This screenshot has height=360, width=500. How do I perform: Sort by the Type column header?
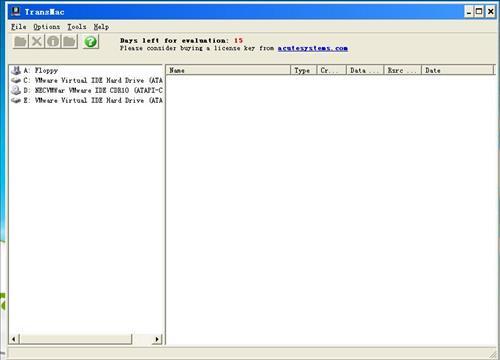pos(304,70)
